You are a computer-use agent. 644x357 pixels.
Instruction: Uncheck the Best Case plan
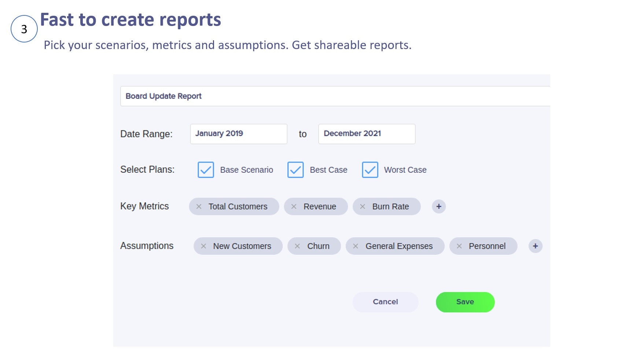pyautogui.click(x=295, y=170)
